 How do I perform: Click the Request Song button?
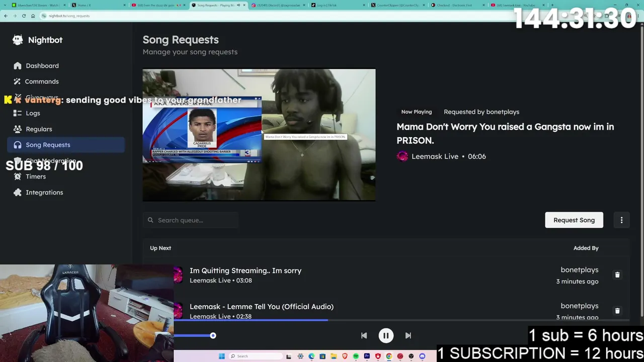[574, 220]
